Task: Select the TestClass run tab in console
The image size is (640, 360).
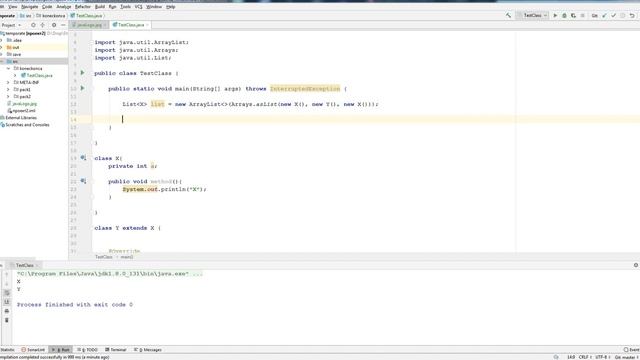Action: [24, 265]
